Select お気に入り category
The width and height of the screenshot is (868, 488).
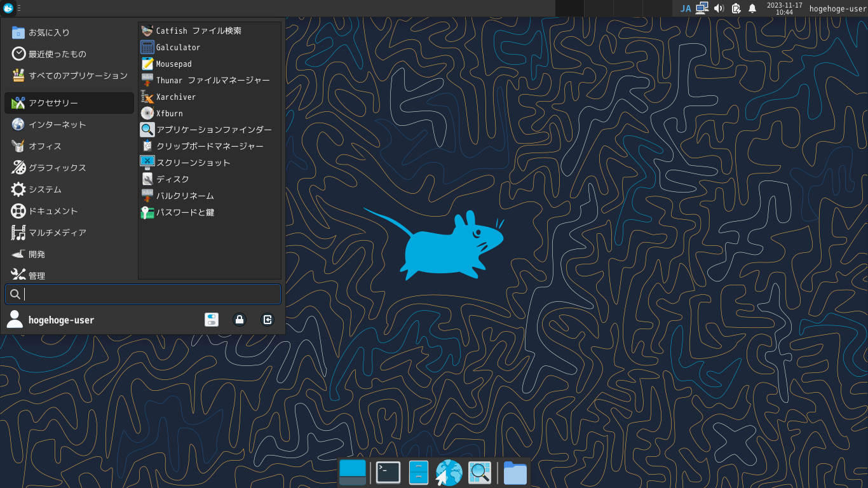[69, 32]
